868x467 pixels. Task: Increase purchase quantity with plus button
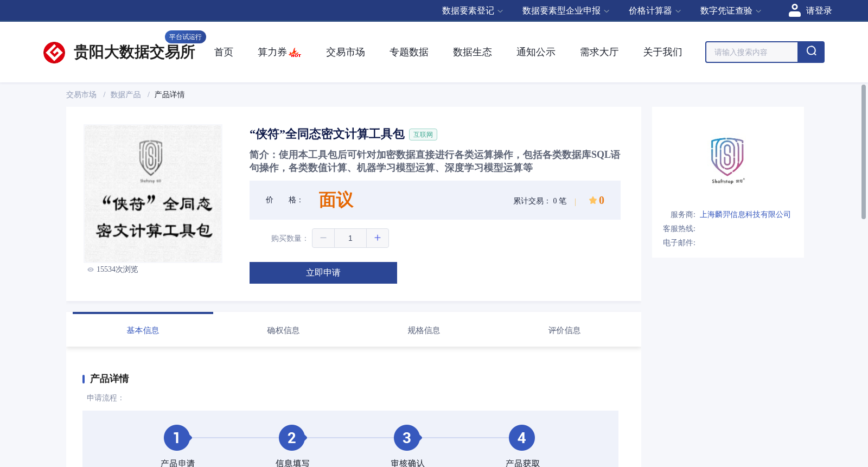pos(378,238)
